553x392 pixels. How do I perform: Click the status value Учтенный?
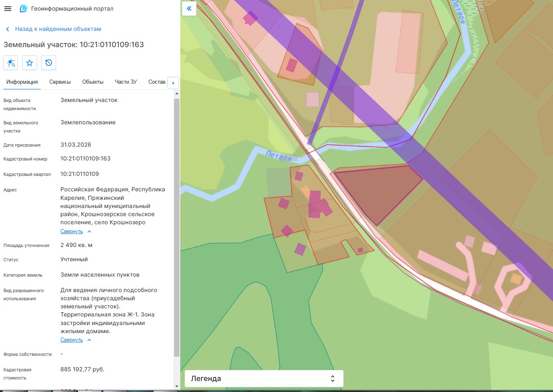(x=74, y=260)
